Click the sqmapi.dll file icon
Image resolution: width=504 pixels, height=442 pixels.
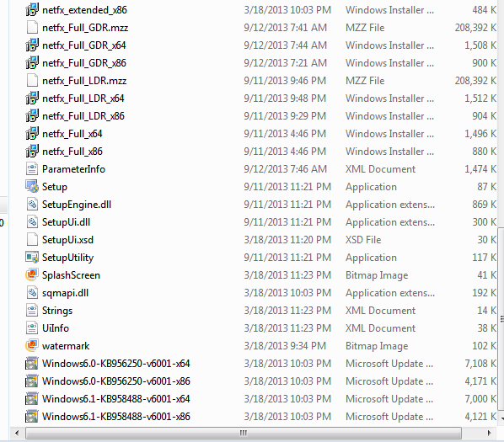pos(32,292)
